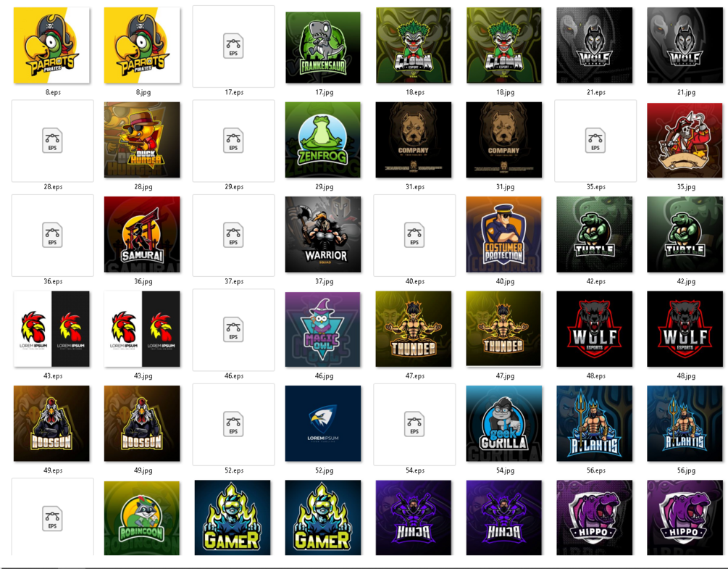
Task: Select the 52.eps file icon
Action: pos(233,424)
